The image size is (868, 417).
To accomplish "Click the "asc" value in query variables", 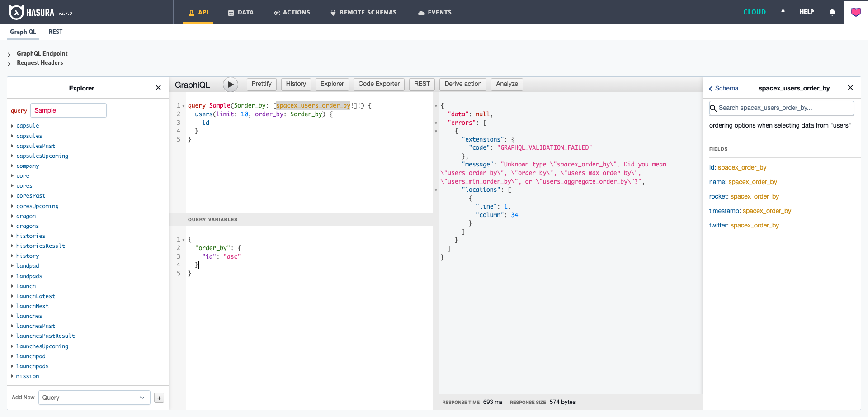I will click(x=232, y=256).
